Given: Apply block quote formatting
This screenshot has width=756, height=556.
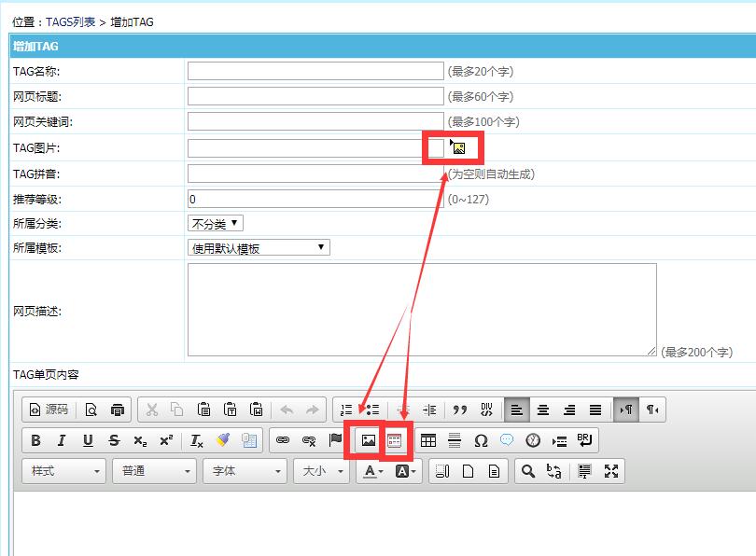Looking at the screenshot, I should [x=460, y=410].
